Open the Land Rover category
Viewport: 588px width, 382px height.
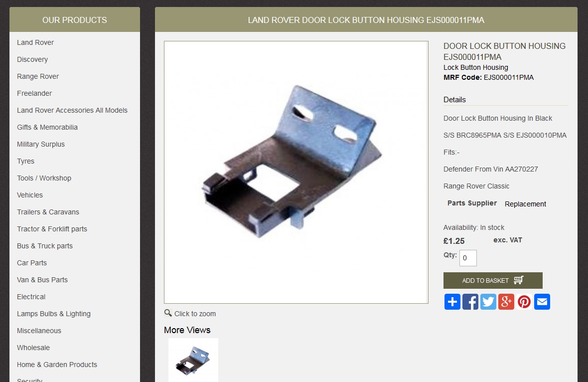tap(35, 42)
